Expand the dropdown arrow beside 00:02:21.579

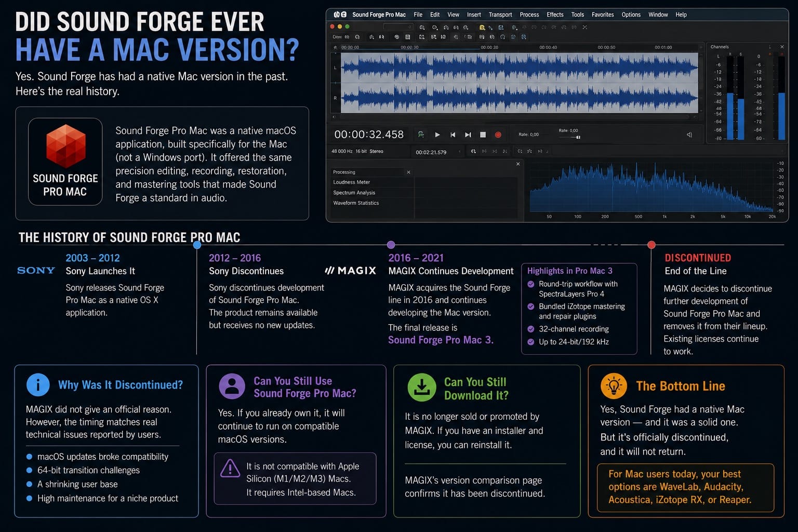(x=459, y=152)
